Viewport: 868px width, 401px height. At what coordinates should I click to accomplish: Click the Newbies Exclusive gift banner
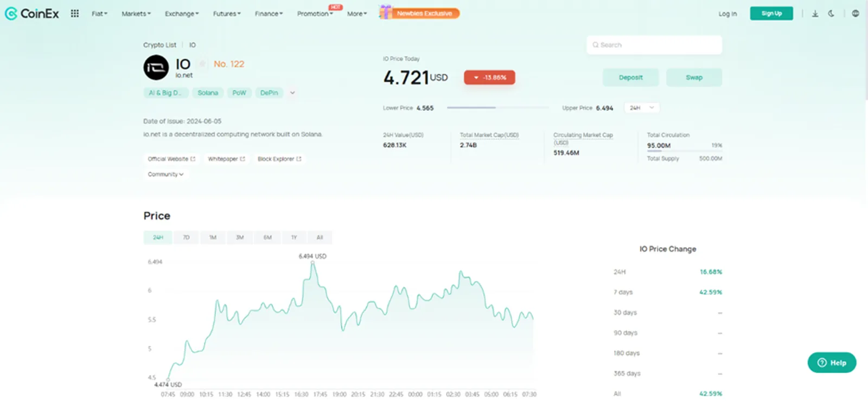[419, 13]
